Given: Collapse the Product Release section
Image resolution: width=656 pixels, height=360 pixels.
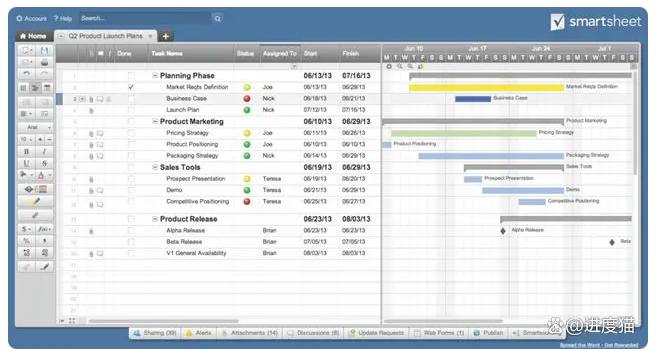Looking at the screenshot, I should tap(155, 219).
